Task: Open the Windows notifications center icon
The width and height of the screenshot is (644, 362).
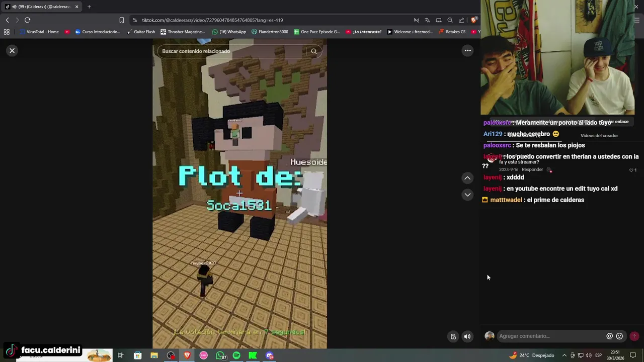Action: click(x=633, y=355)
